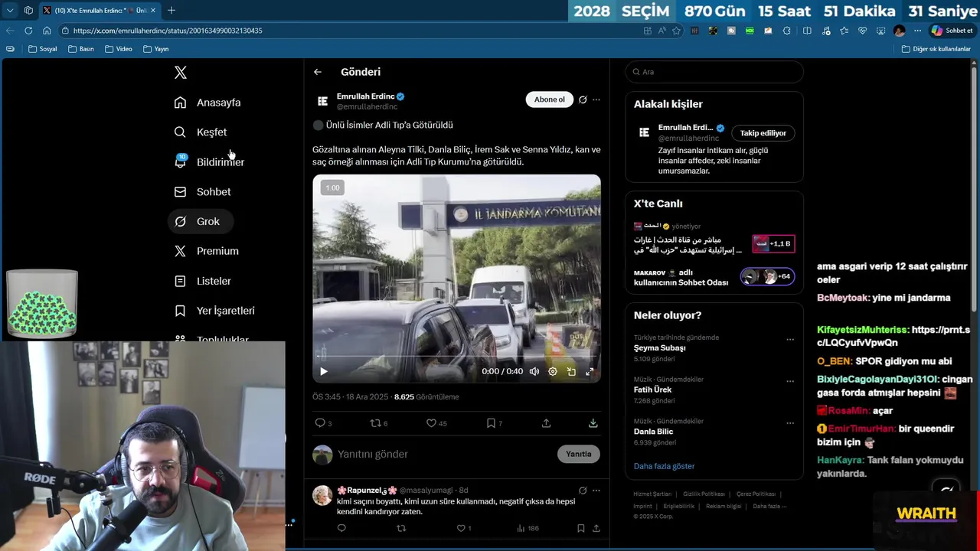980x551 pixels.
Task: Open more options on Rapunzel's reply
Action: click(596, 491)
